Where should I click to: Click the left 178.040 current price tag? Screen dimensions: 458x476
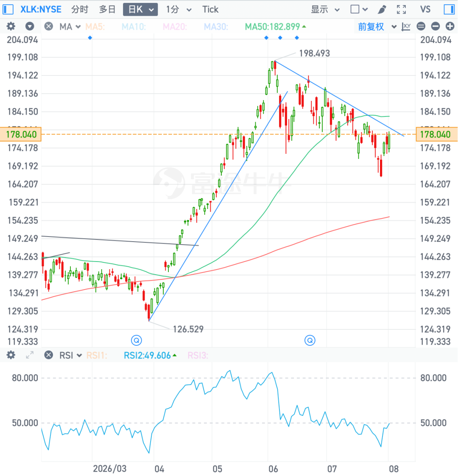coord(21,134)
